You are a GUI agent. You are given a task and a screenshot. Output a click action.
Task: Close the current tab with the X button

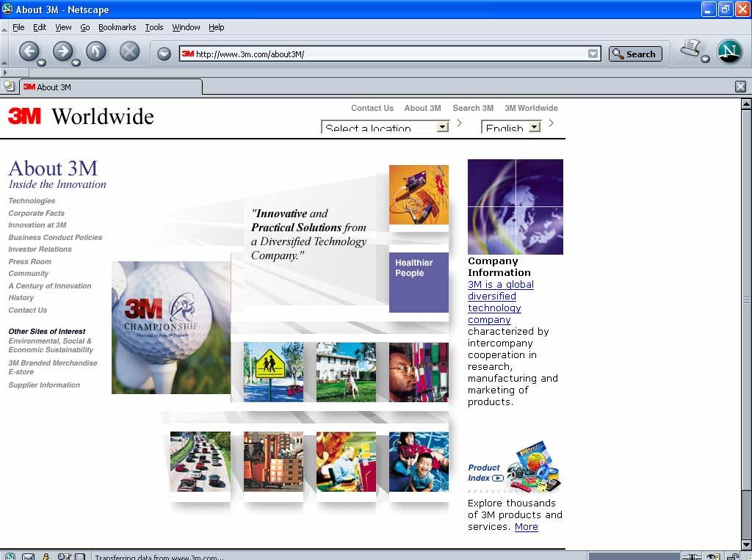click(740, 87)
